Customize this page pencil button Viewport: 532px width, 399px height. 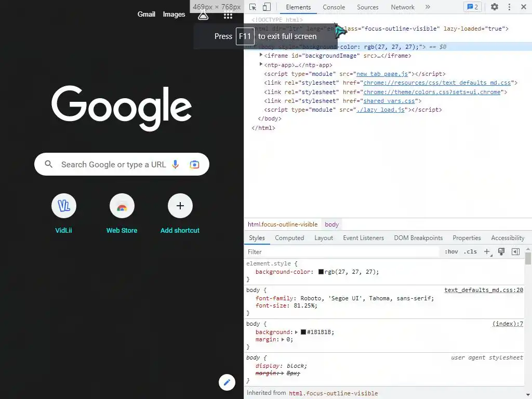[227, 382]
